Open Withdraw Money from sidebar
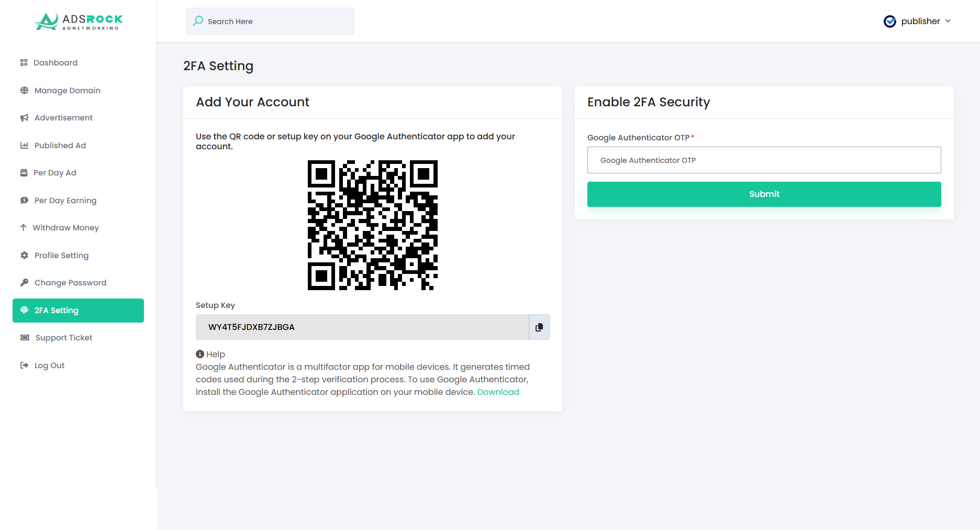This screenshot has width=980, height=530. pyautogui.click(x=65, y=228)
